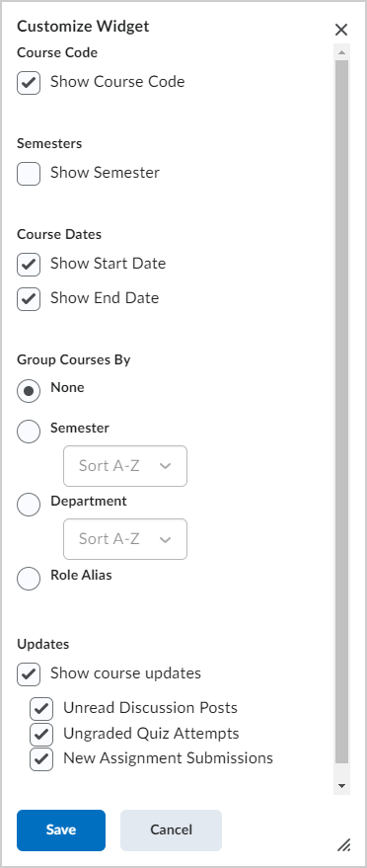Click the Save button

61,830
